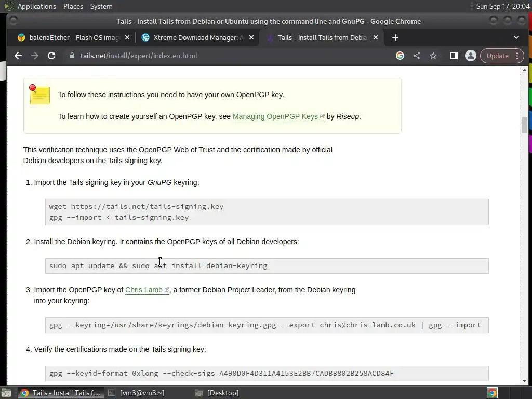The width and height of the screenshot is (532, 399).
Task: Go back to the previous page
Action: click(x=18, y=56)
